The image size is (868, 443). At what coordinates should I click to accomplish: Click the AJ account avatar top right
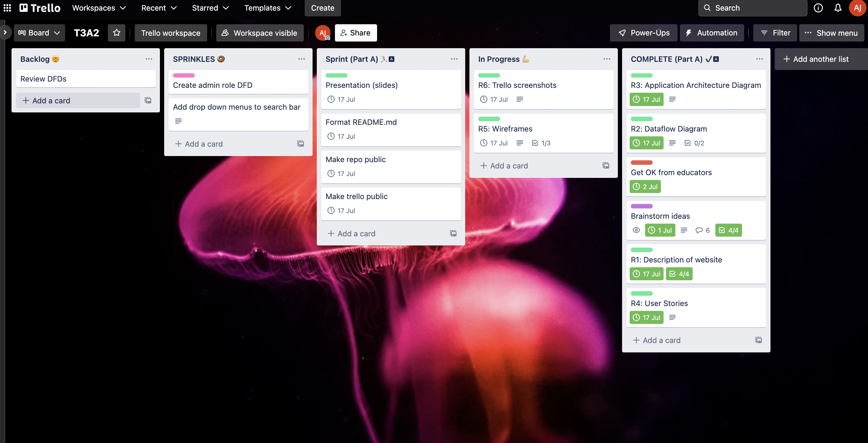pos(857,8)
